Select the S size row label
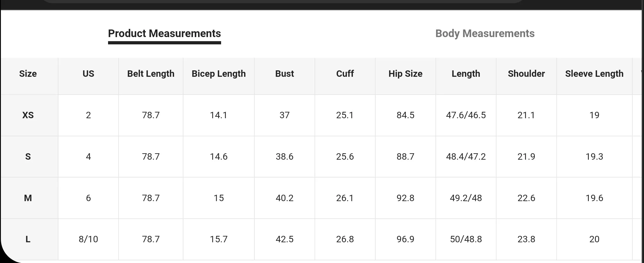Screen dimensions: 644x263 pos(28,157)
